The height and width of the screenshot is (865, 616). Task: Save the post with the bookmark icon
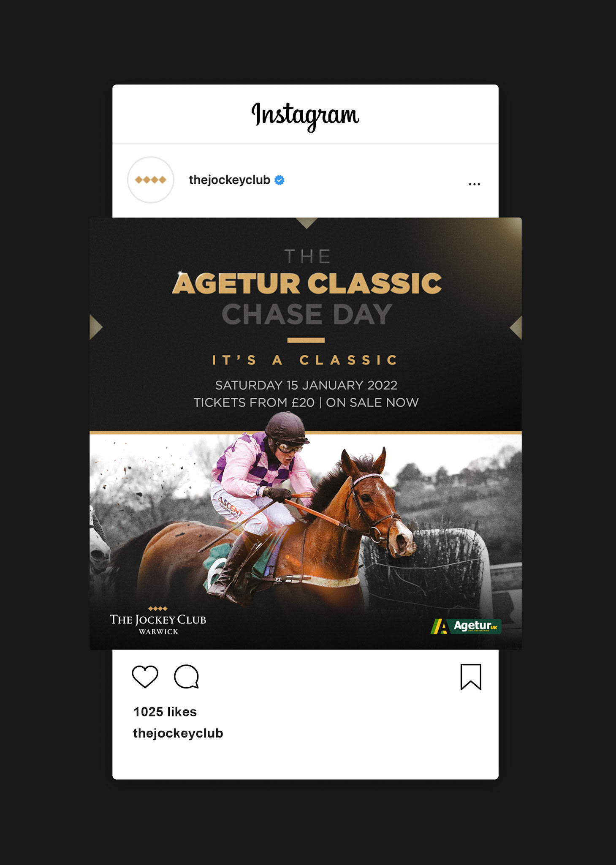pos(471,677)
